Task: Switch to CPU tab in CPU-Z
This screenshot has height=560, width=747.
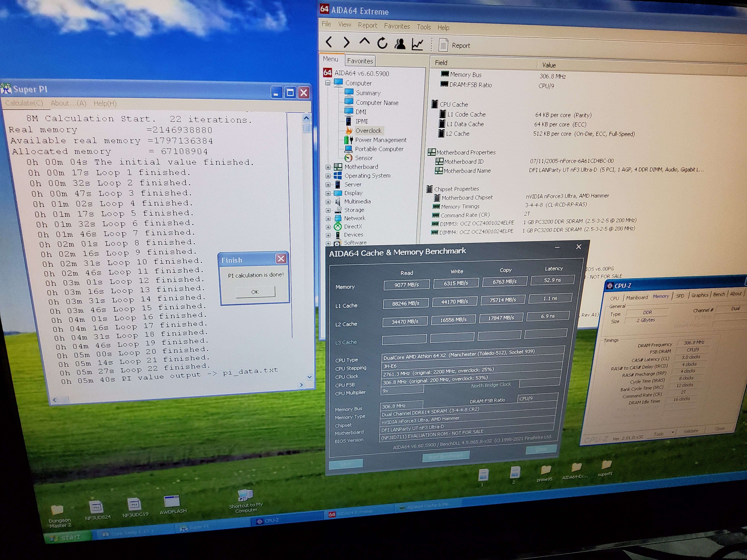Action: 615,298
